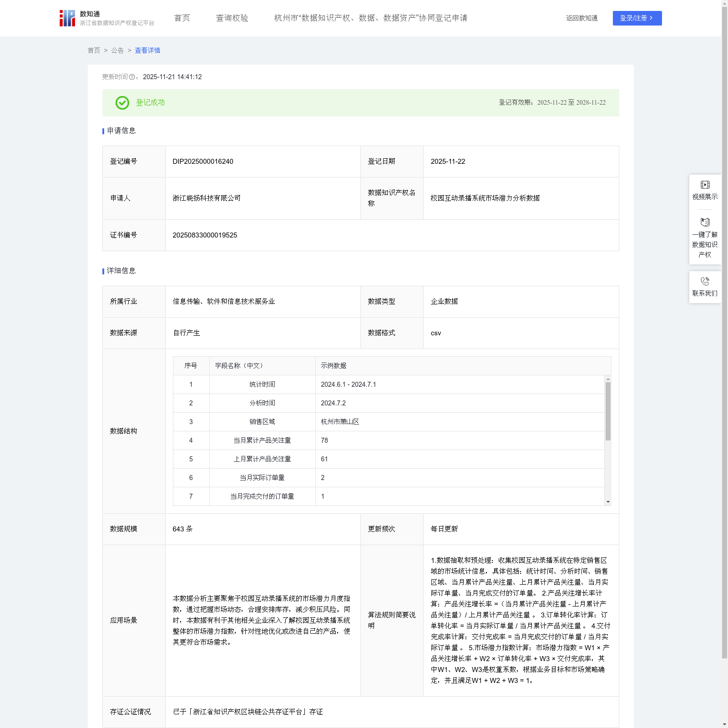The width and height of the screenshot is (728, 728).
Task: Click applicant 浙江晓扬科技有限公司
Action: point(207,198)
